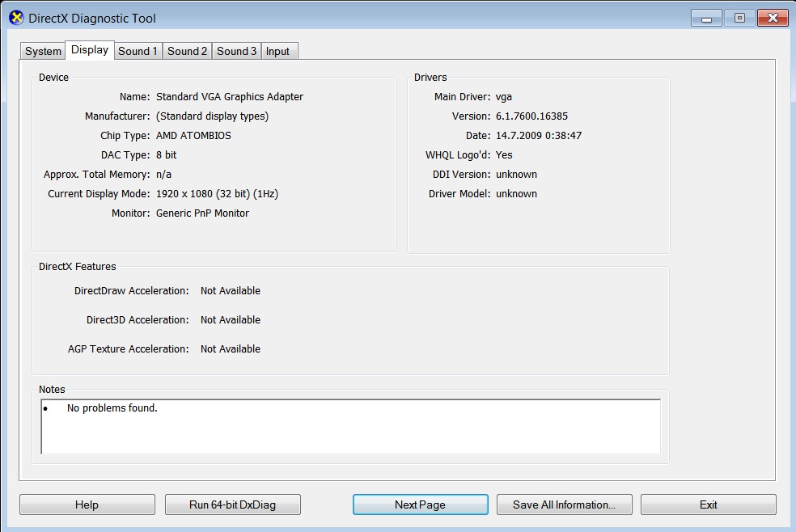Screen dimensions: 796x532
Task: Click Approx. Total Memory value 'n/a'
Action: 163,175
